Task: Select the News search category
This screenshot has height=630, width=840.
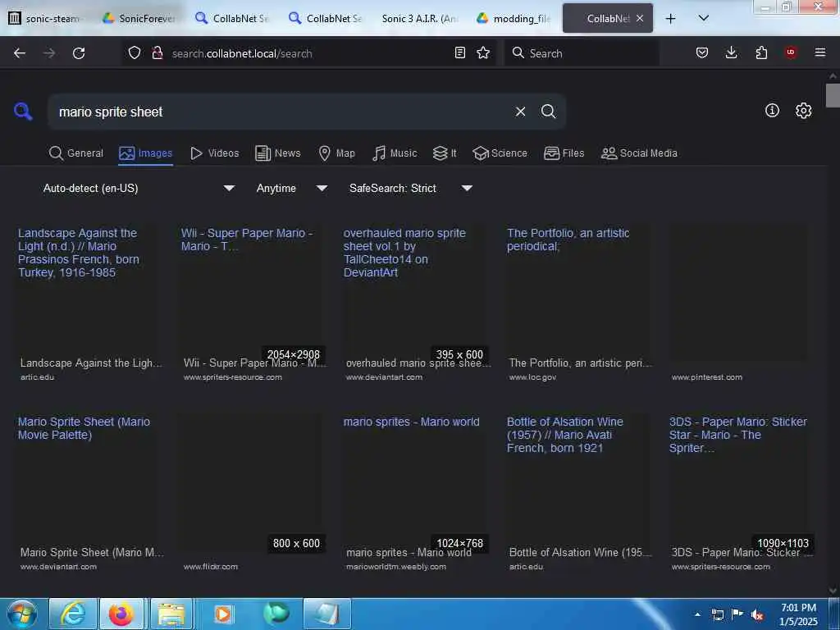Action: pyautogui.click(x=278, y=153)
